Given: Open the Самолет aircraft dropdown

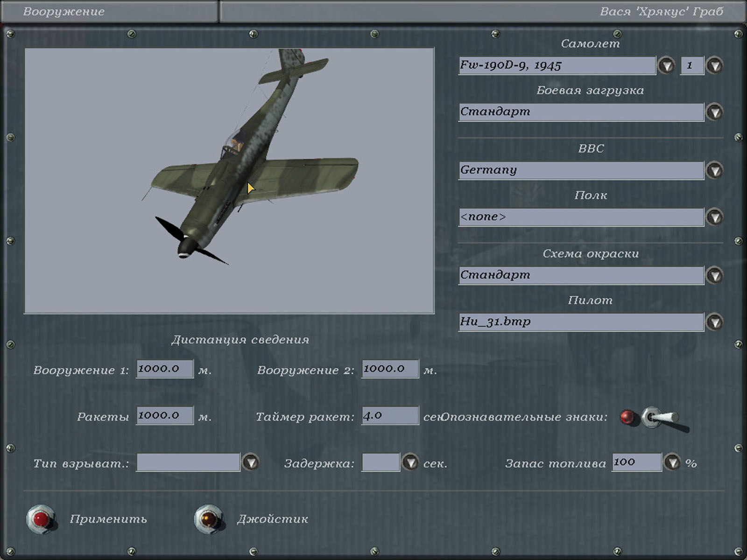Looking at the screenshot, I should click(x=666, y=65).
